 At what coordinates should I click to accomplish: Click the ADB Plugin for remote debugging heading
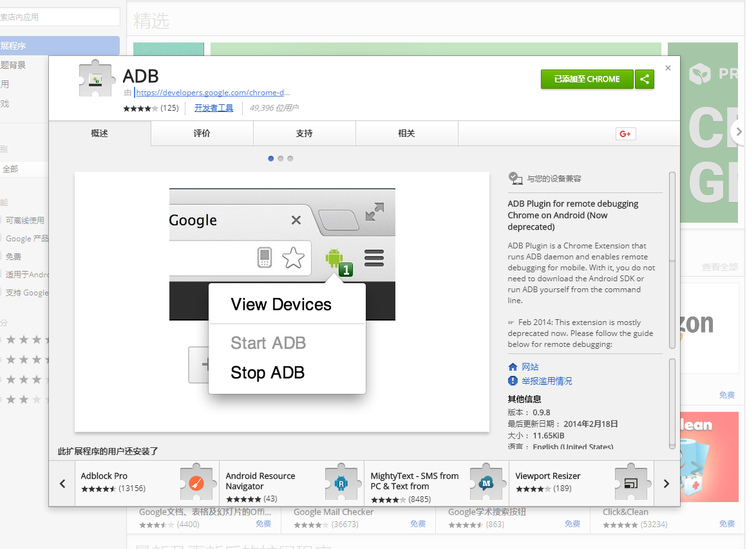coord(573,215)
